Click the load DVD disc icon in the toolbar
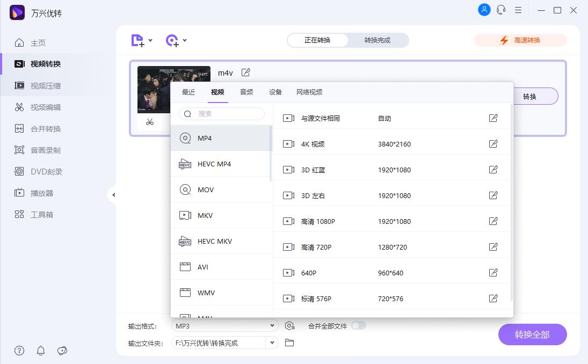Viewport: 588px width, 364px height. pyautogui.click(x=172, y=40)
